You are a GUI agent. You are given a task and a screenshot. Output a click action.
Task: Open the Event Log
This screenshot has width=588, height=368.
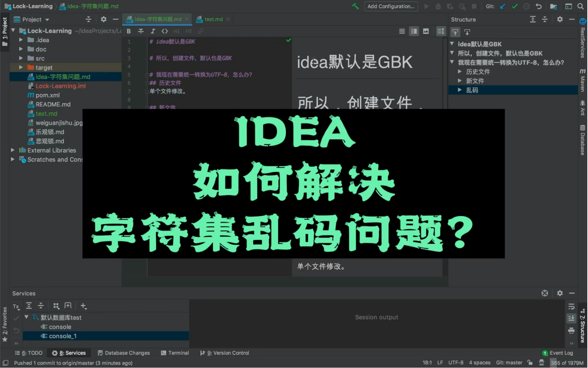click(x=557, y=353)
